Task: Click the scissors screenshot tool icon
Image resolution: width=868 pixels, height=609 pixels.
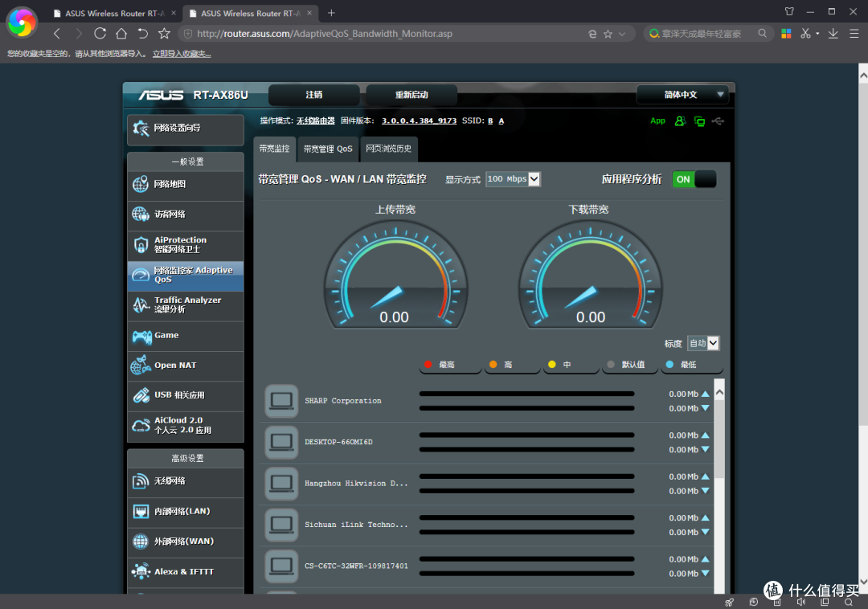Action: pos(805,34)
